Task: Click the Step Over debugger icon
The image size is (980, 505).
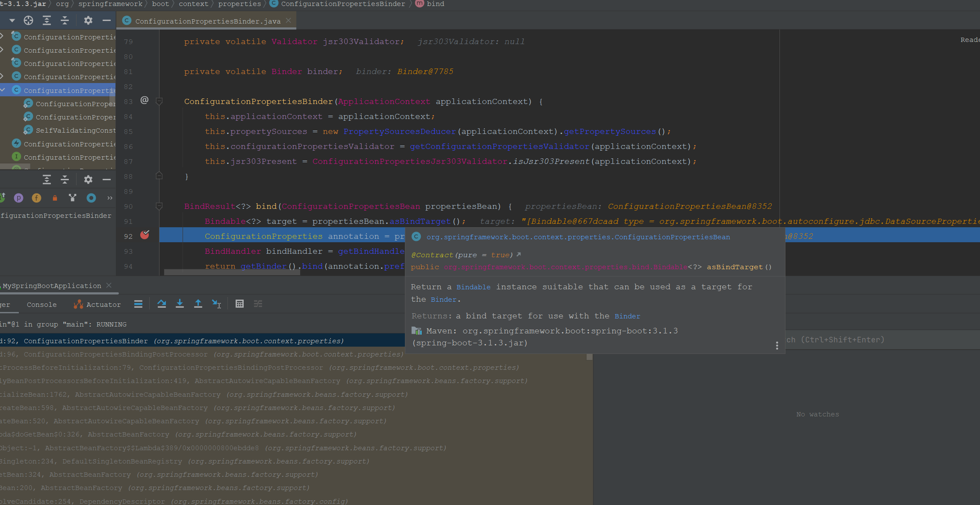Action: [x=162, y=304]
